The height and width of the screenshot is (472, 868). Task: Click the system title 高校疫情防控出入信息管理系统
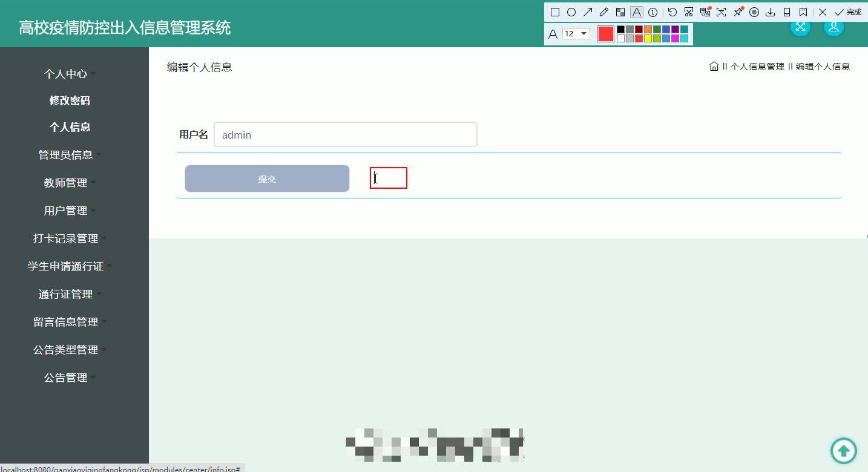click(125, 27)
